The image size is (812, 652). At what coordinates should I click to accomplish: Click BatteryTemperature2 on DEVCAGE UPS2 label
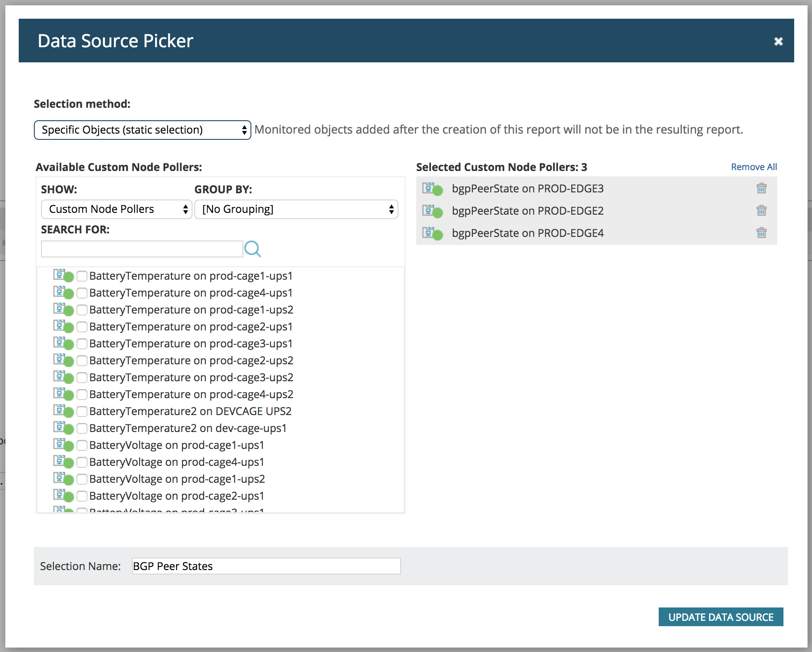[190, 411]
